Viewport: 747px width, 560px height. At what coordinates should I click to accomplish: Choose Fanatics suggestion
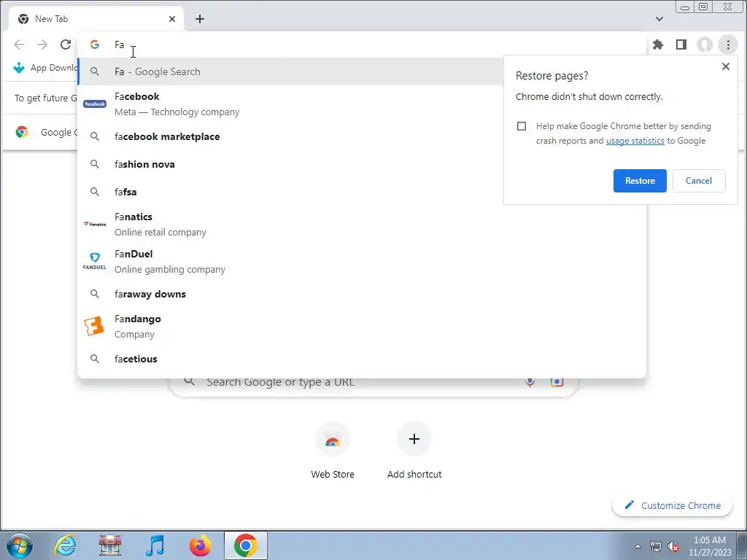[362, 225]
